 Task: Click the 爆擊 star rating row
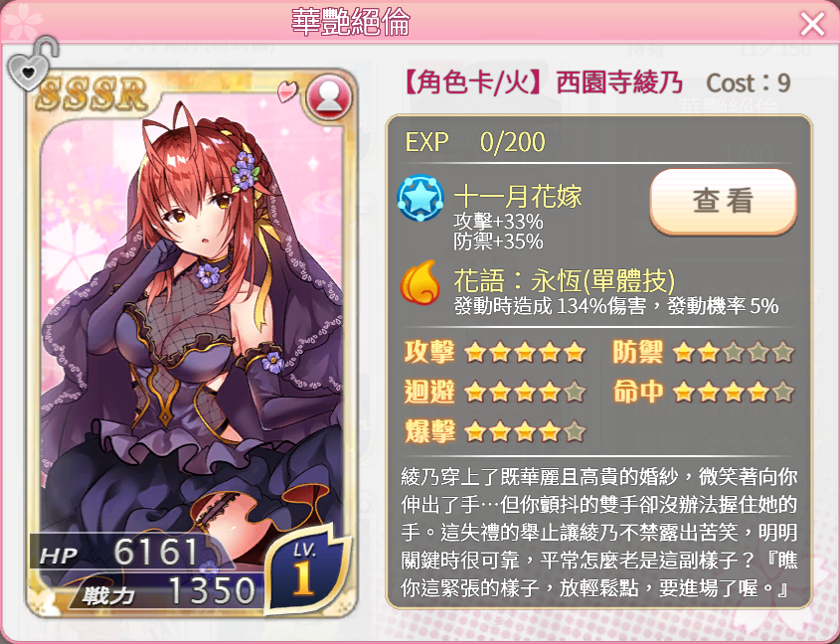pyautogui.click(x=494, y=431)
